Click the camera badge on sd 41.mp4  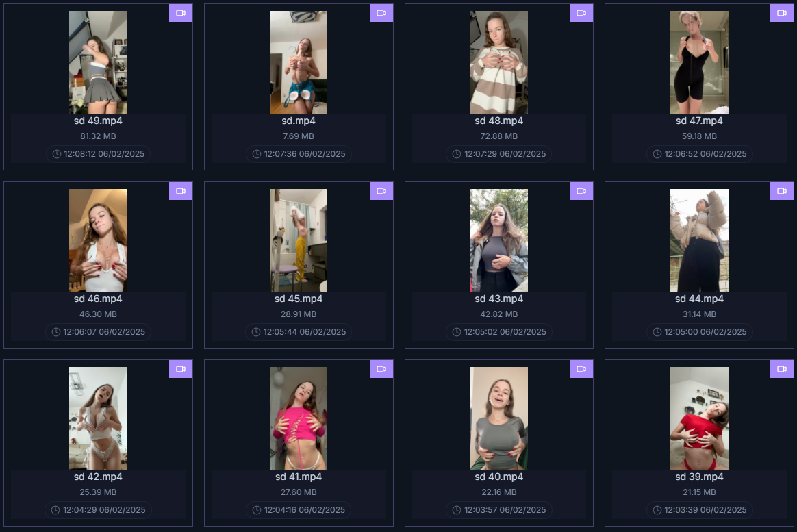point(381,369)
